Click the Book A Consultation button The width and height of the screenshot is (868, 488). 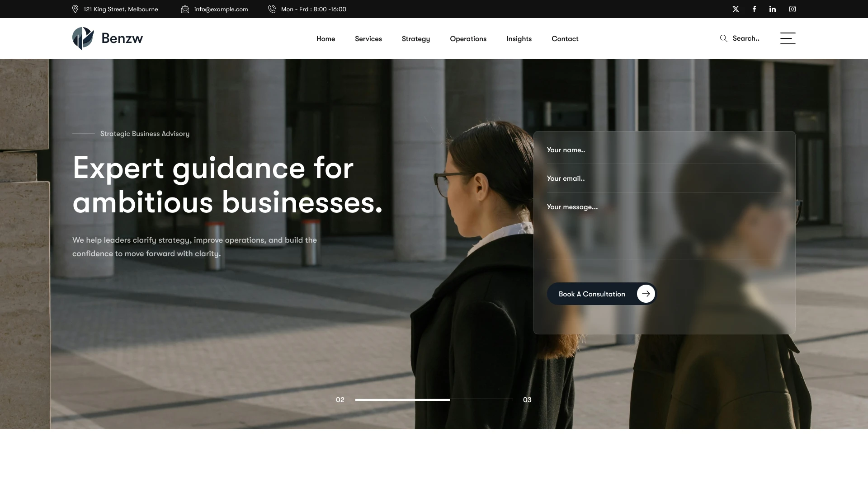pos(601,294)
